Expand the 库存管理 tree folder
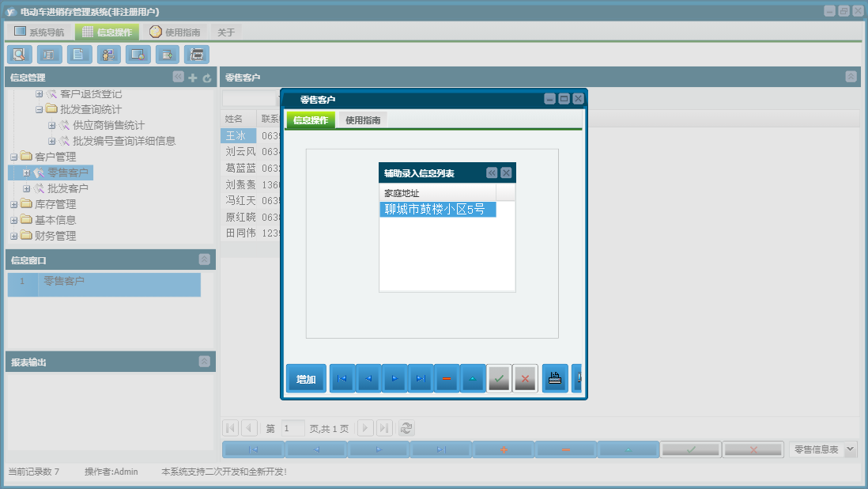The width and height of the screenshot is (868, 489). pos(13,204)
